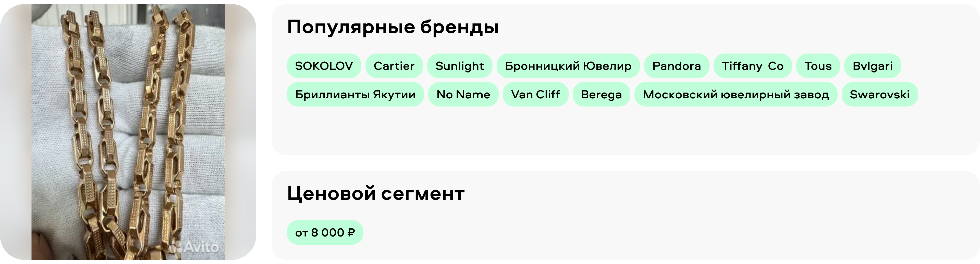Viewport: 980px width, 264px height.
Task: Select the Pandora brand chip
Action: (676, 66)
